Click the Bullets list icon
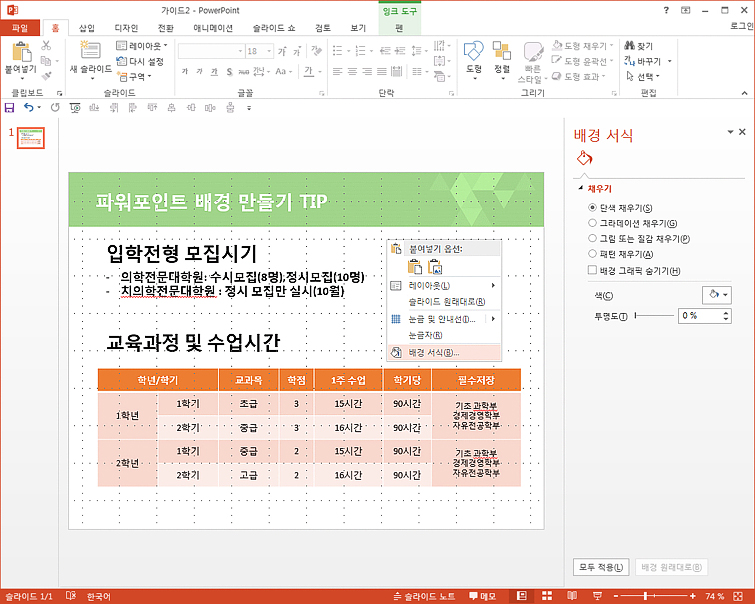The height and width of the screenshot is (604, 755). [x=338, y=50]
